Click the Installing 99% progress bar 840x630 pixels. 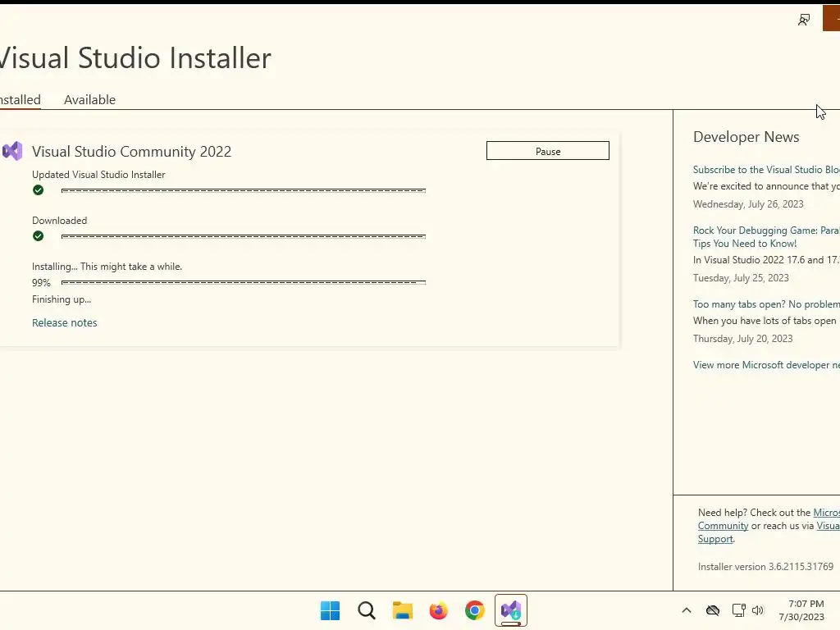[x=243, y=282]
